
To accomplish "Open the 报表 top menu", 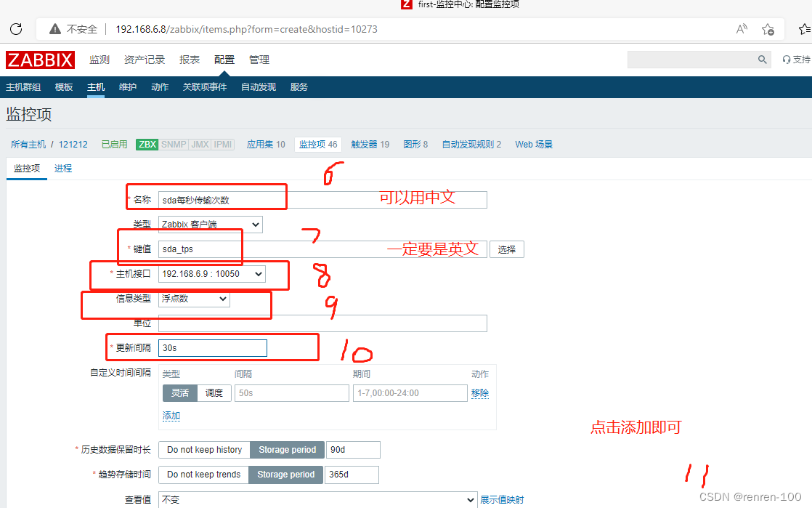I will [x=190, y=60].
